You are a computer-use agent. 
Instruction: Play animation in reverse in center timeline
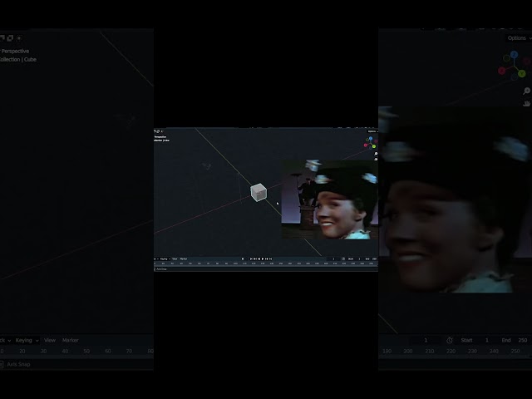click(259, 259)
